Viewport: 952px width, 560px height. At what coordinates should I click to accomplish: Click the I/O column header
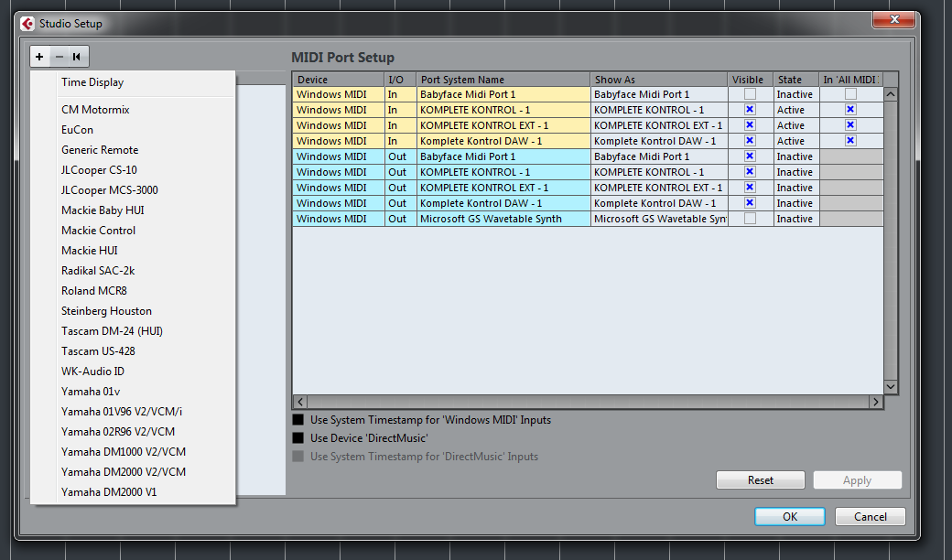pos(400,80)
